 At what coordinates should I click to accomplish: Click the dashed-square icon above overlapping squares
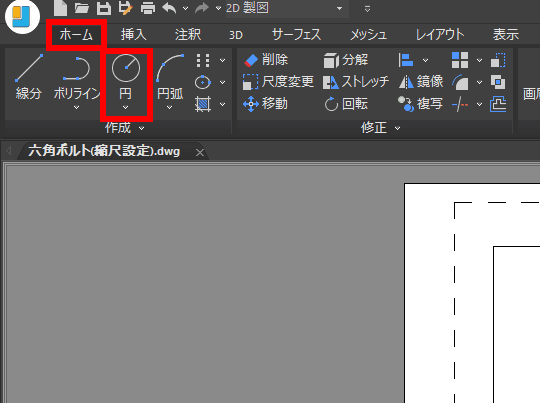[498, 60]
